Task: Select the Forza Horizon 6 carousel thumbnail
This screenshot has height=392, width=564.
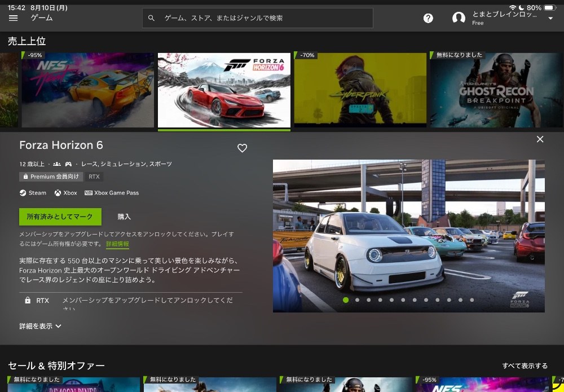Action: (x=224, y=90)
